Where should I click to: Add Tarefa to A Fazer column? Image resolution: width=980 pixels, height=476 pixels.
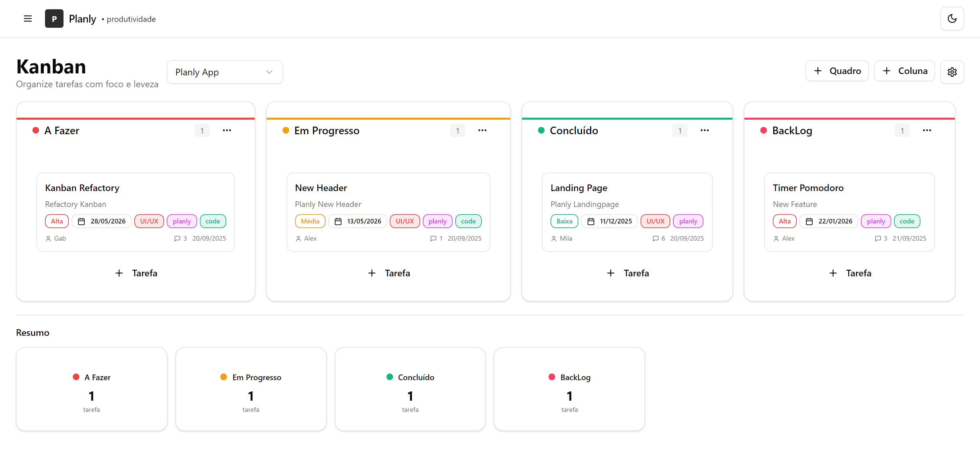pos(136,273)
